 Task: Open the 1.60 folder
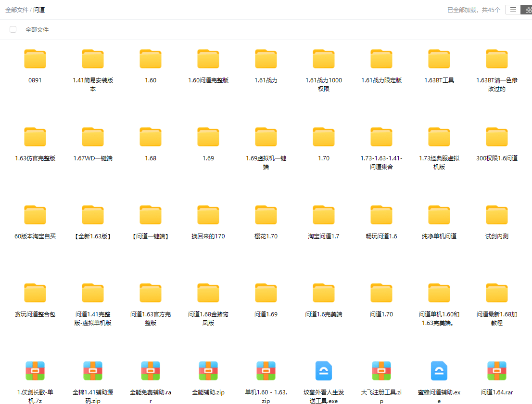click(150, 59)
